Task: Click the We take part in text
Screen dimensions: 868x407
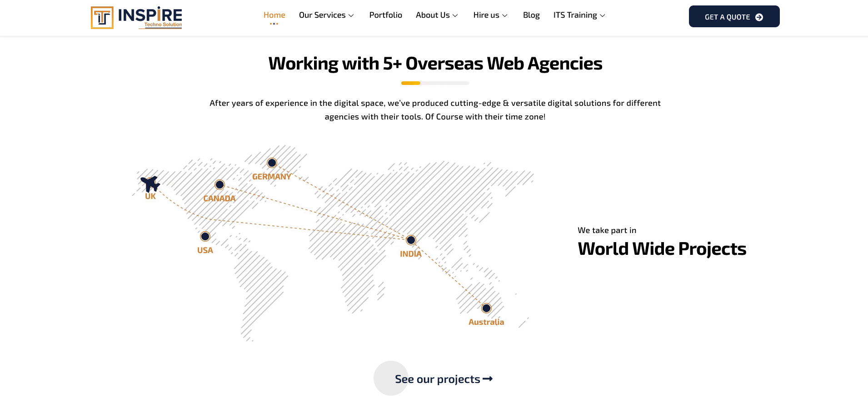Action: pyautogui.click(x=607, y=230)
